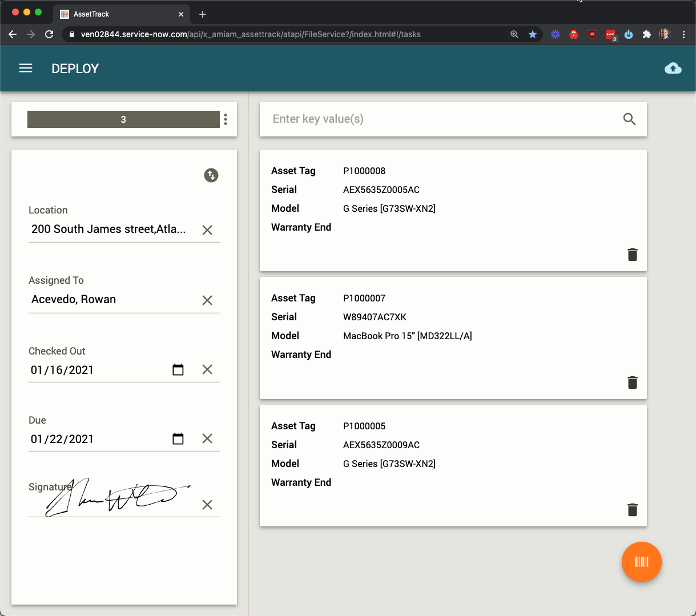Clear the Due date value
Image resolution: width=696 pixels, height=616 pixels.
207,439
